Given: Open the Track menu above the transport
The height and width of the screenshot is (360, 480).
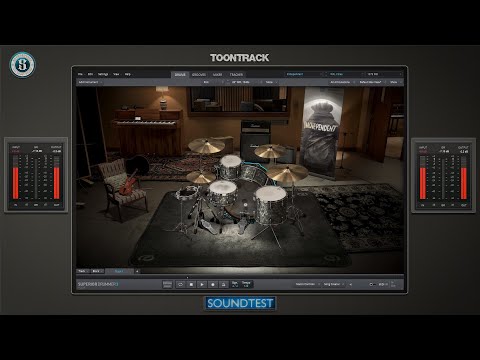Looking at the screenshot, I should 83,271.
